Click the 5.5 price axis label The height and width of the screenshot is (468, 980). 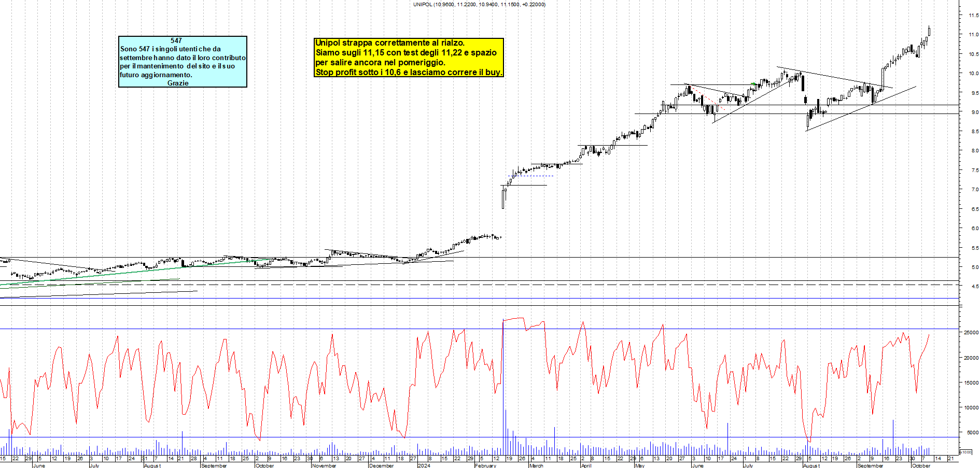click(975, 248)
